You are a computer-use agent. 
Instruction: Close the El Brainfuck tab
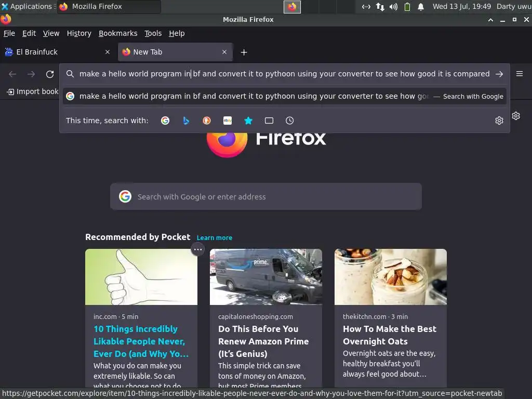(108, 52)
